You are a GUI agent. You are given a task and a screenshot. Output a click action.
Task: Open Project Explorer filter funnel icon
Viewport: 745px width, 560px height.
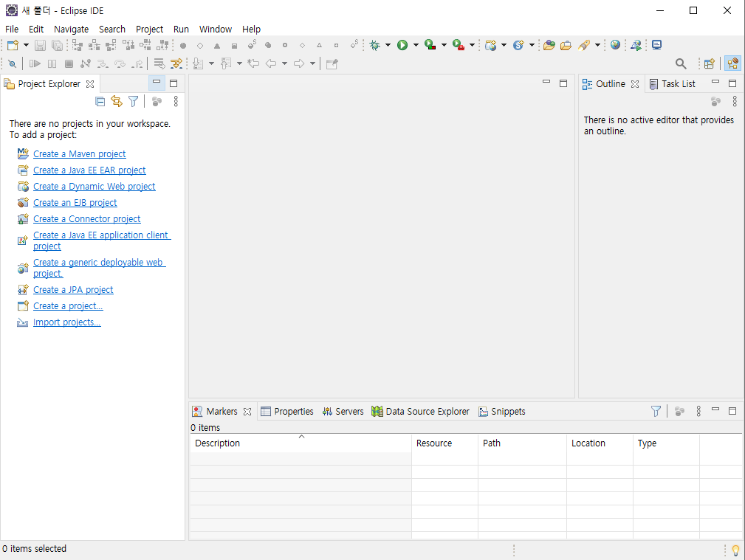(x=134, y=101)
